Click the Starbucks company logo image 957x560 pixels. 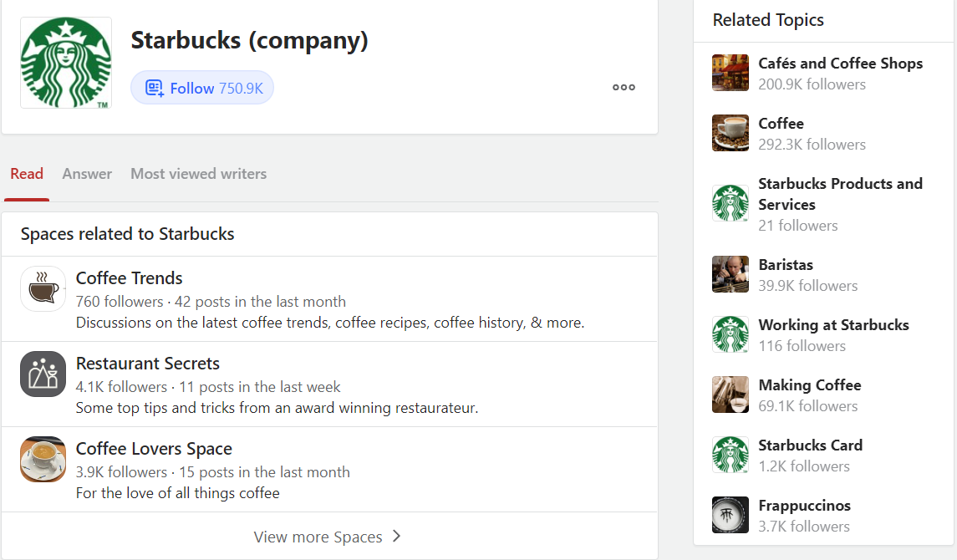66,63
